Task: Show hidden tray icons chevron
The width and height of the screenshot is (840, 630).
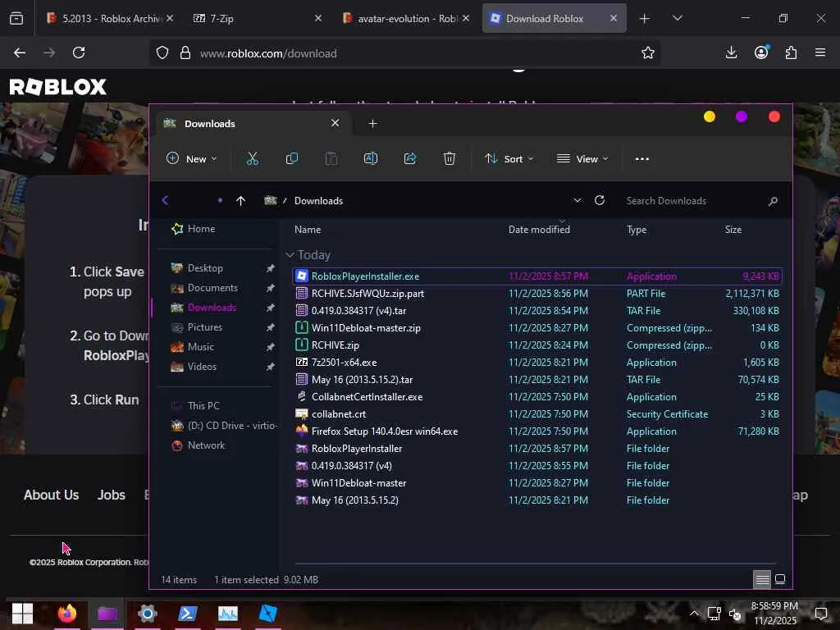Action: (694, 614)
